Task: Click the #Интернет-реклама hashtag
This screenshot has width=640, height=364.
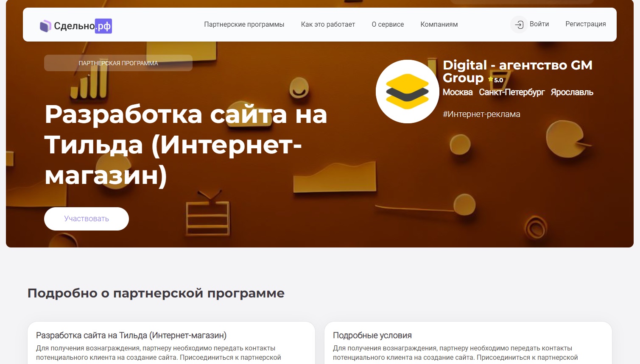Action: (481, 114)
